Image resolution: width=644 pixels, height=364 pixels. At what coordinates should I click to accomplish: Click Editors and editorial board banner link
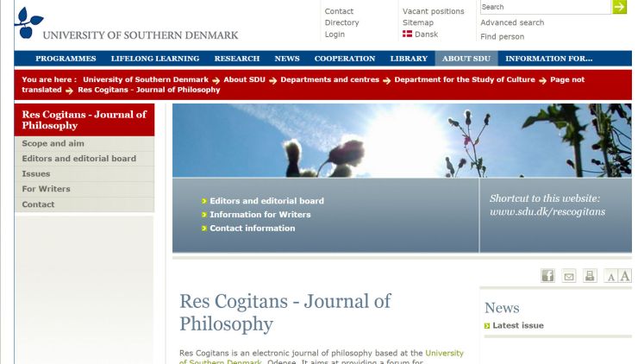pyautogui.click(x=266, y=201)
